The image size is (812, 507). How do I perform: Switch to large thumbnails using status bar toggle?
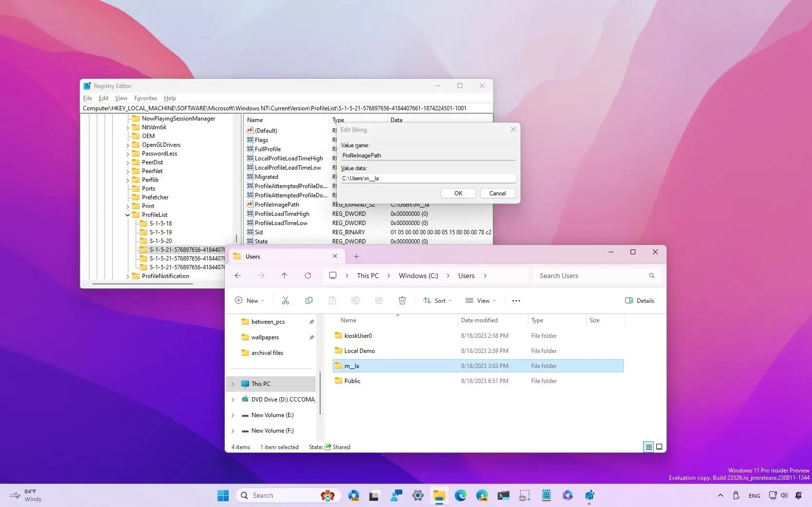click(659, 447)
